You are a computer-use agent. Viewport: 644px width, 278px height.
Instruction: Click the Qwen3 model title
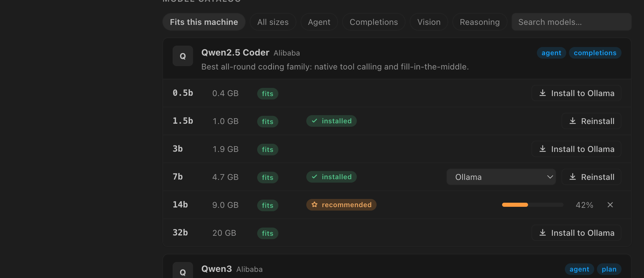click(217, 269)
